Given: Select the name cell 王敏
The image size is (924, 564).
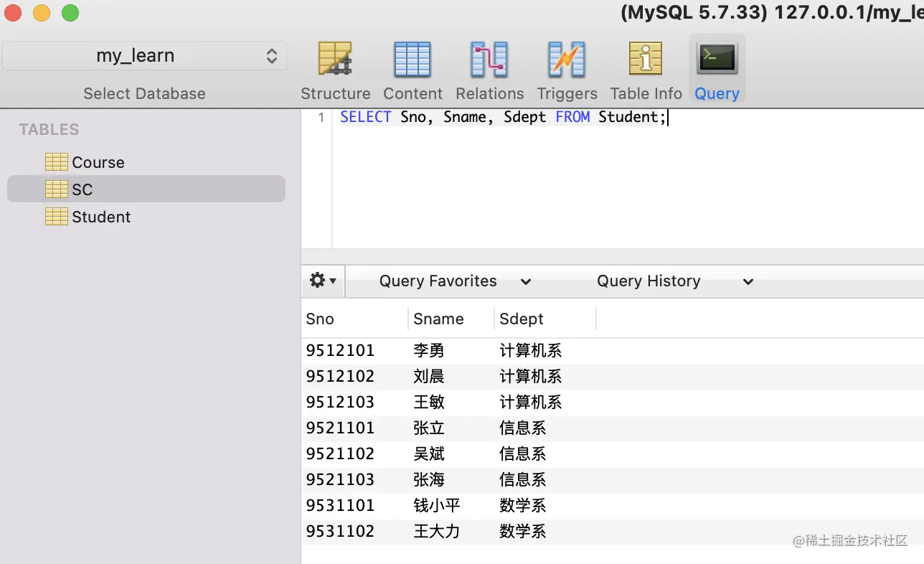Looking at the screenshot, I should (x=429, y=403).
